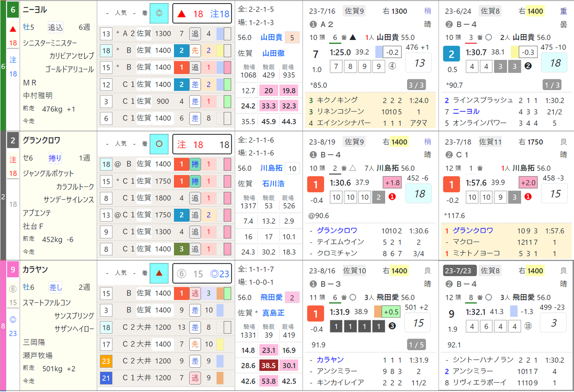
Task: Click the cyan ◎ mark box for ニーヨル
Action: [159, 13]
